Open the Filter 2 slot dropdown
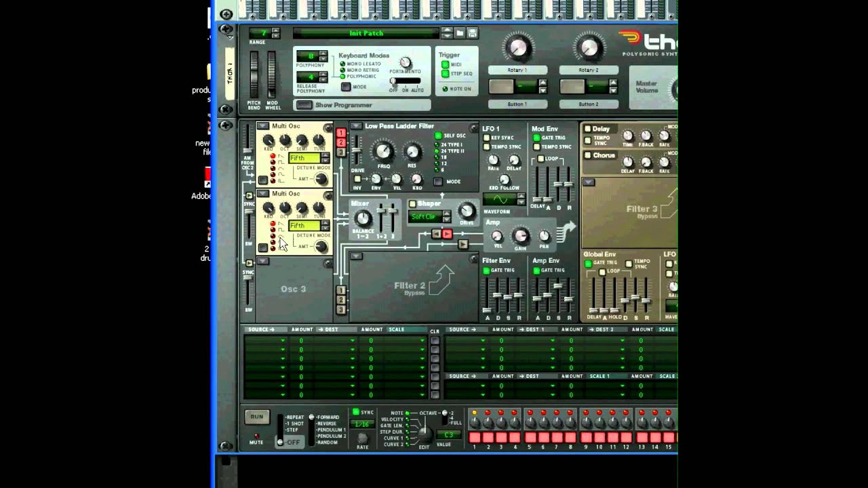This screenshot has width=868, height=488. 356,256
